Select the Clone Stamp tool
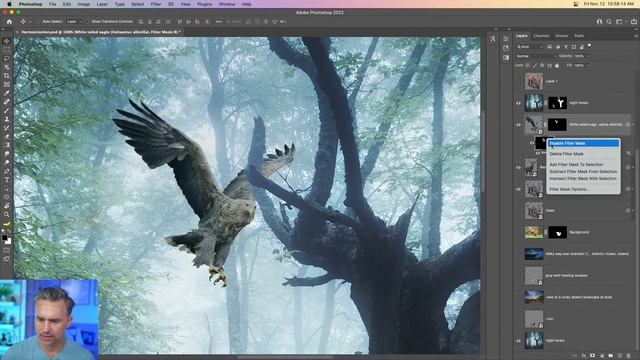The width and height of the screenshot is (640, 360). point(7,119)
